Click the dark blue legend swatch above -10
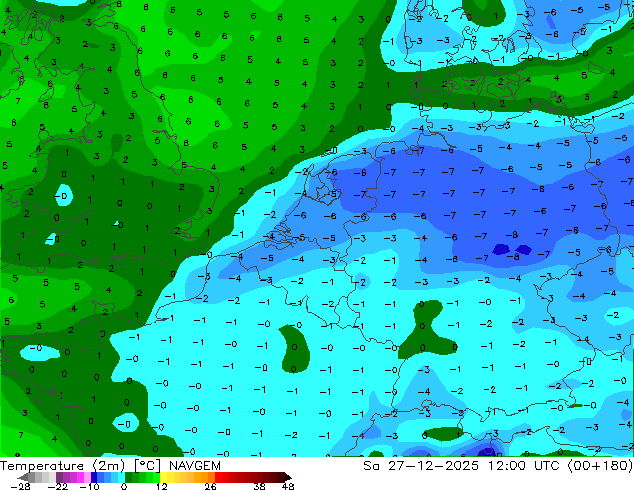This screenshot has height=490, width=634. tap(94, 477)
